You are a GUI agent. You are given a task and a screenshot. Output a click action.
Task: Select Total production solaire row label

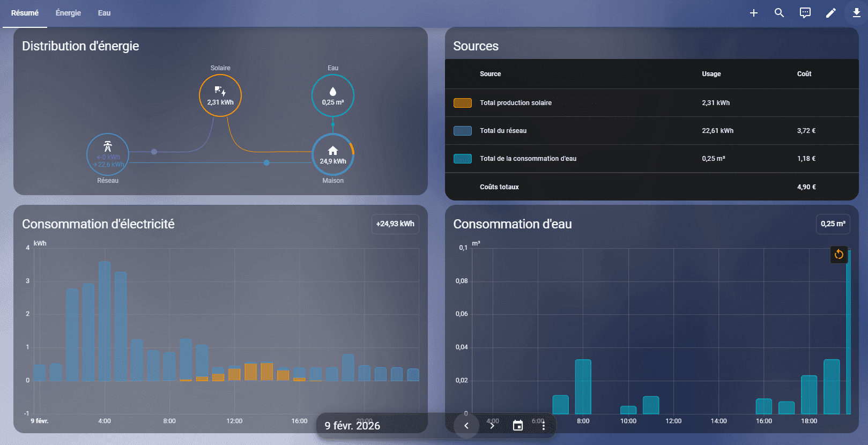pos(516,103)
